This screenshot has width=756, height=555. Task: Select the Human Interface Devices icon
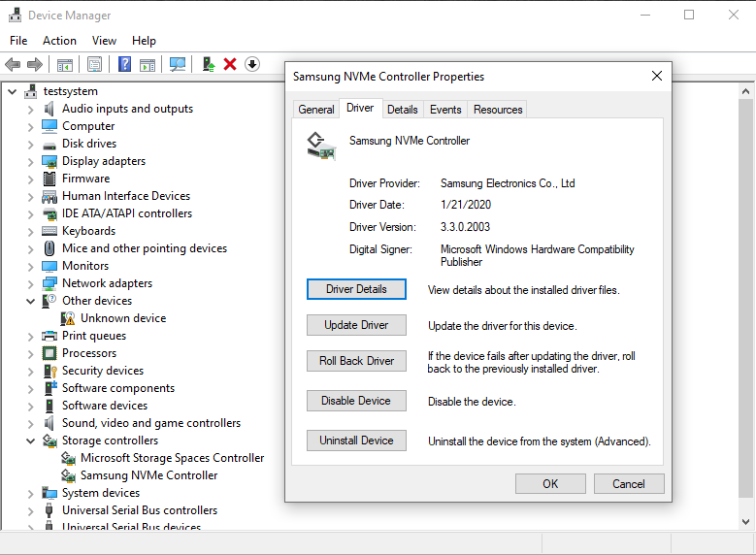click(x=49, y=197)
